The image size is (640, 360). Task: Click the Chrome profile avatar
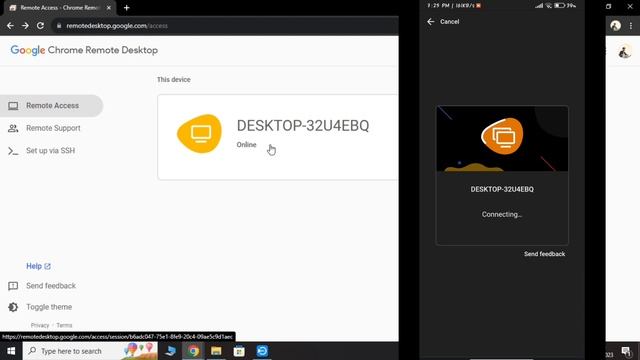616,26
